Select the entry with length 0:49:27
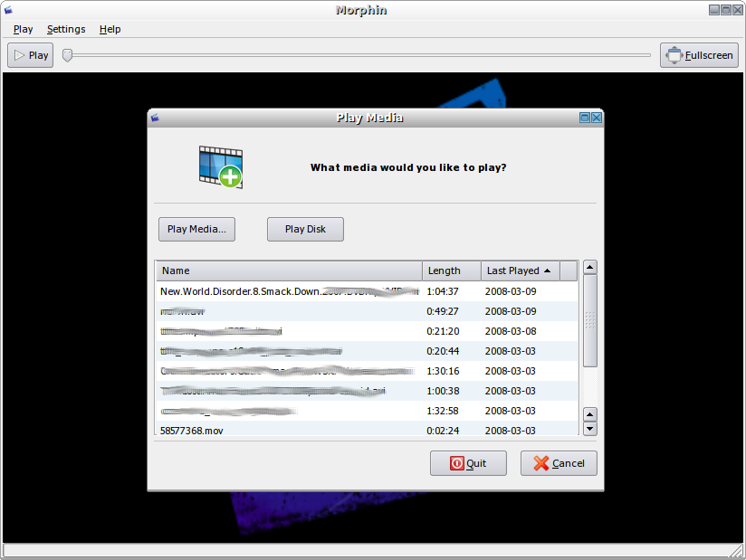Screen dimensions: 746x560 pyautogui.click(x=367, y=311)
